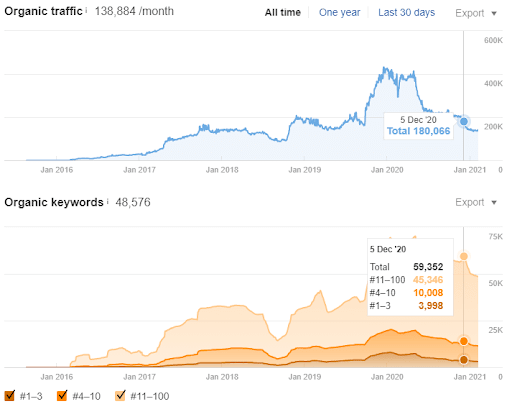
Task: Click the #4–10 orange marker dot
Action: [464, 341]
